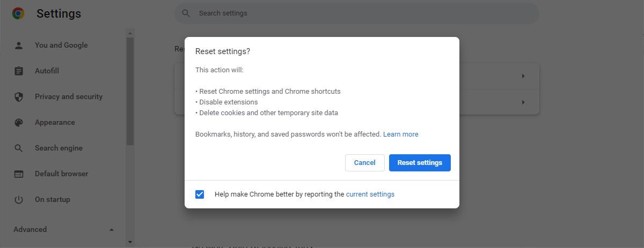Viewport: 644px width, 248px height.
Task: Click the Privacy and security shield icon
Action: point(19,97)
